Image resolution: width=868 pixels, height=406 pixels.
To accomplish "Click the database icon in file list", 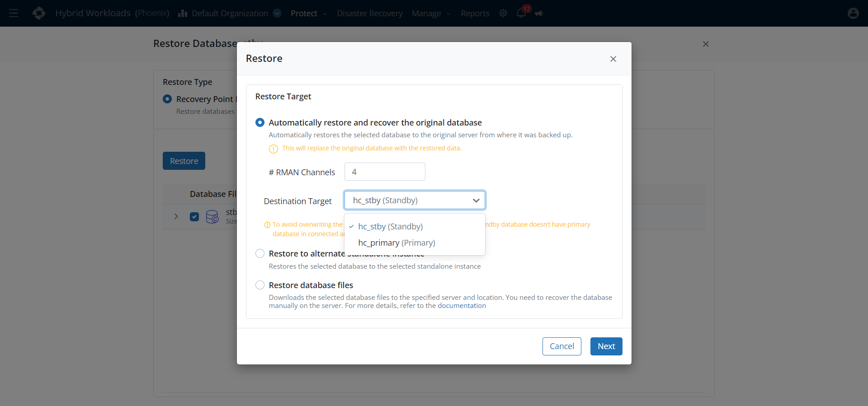I will (x=212, y=217).
